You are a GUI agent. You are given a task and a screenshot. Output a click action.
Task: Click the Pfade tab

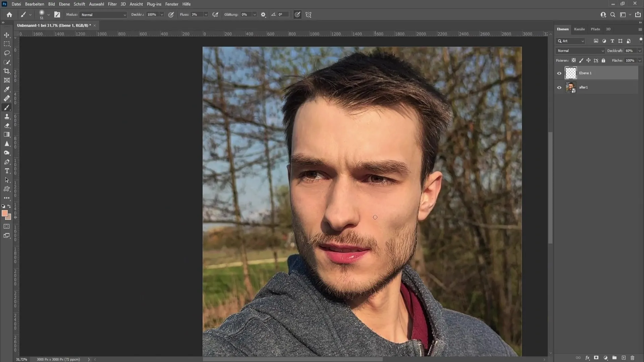[596, 29]
